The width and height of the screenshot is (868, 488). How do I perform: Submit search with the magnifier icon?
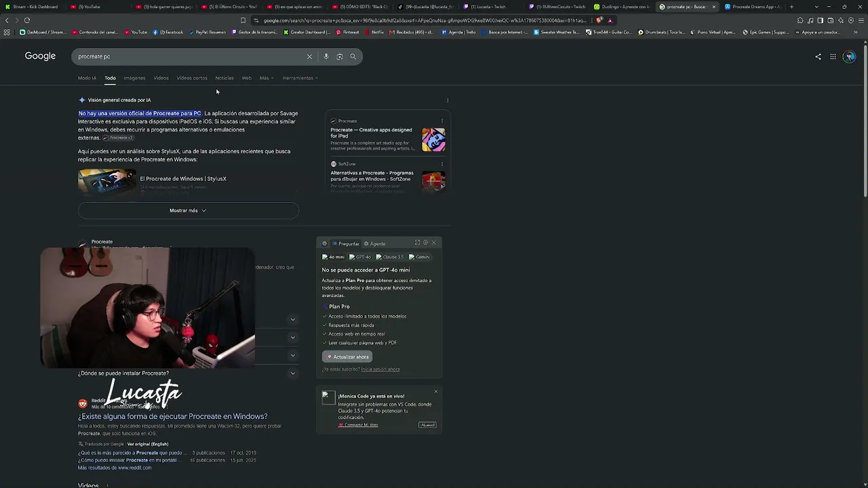pos(353,56)
